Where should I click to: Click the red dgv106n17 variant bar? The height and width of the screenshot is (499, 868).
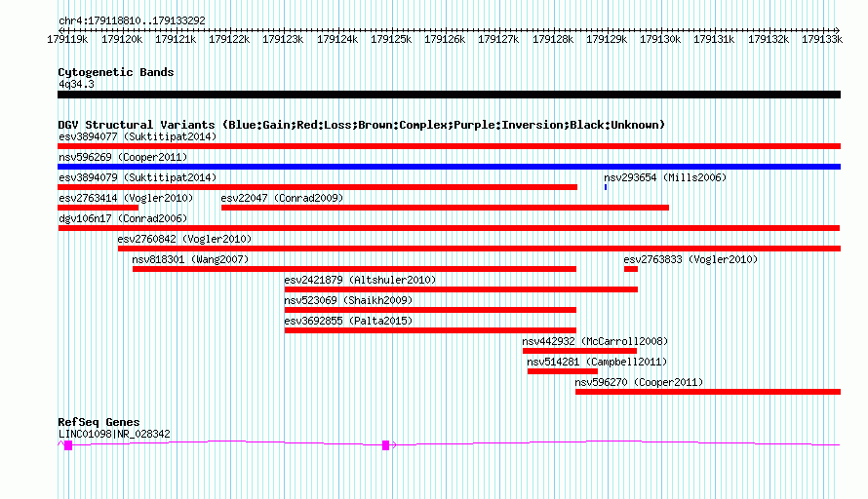tap(449, 228)
